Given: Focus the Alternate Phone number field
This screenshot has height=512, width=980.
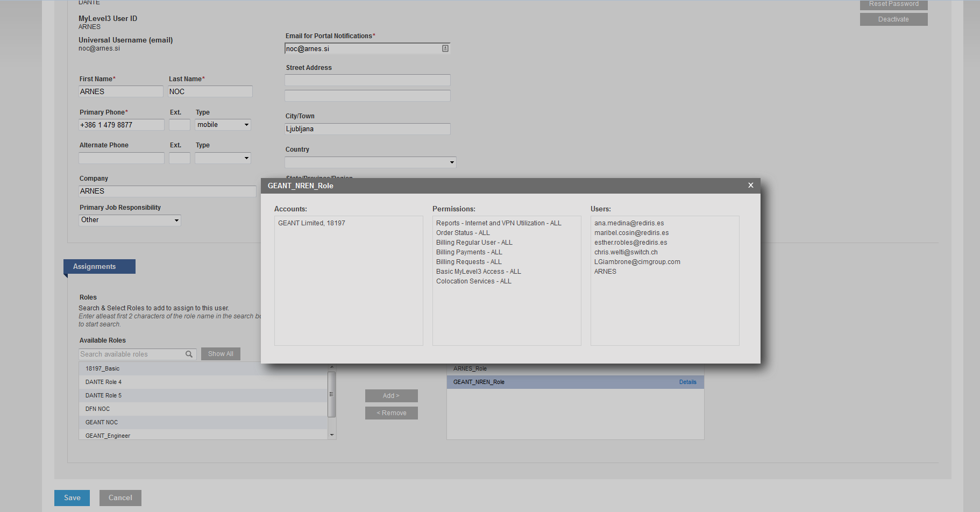Looking at the screenshot, I should [122, 158].
